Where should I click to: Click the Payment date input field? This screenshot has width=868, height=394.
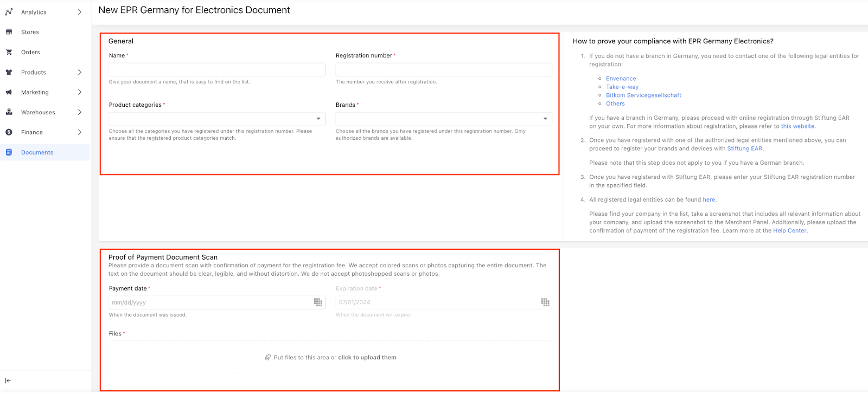[217, 302]
